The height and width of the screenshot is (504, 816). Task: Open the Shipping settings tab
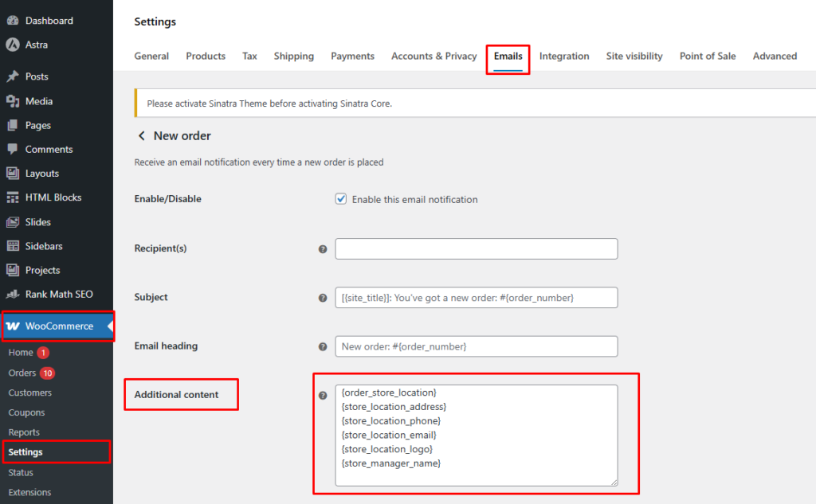293,57
